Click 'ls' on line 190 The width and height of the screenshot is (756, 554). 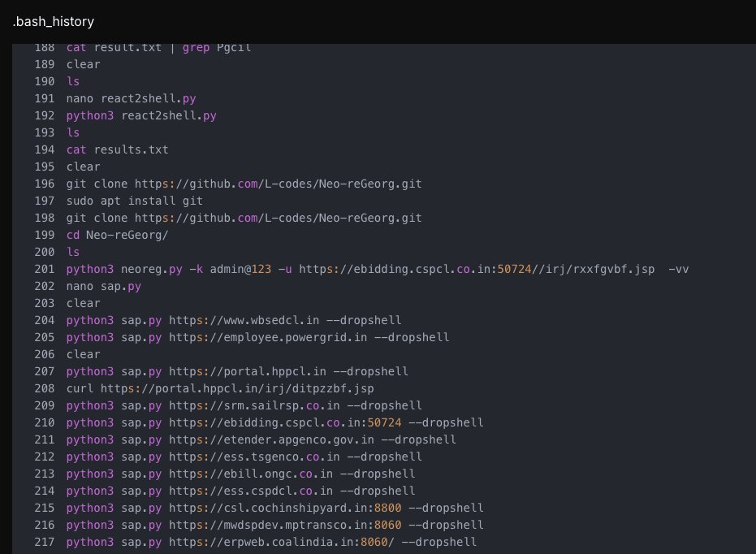pos(73,81)
